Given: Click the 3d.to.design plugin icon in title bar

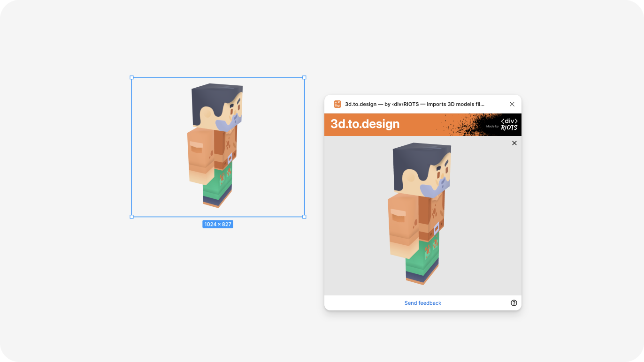Looking at the screenshot, I should click(x=337, y=104).
